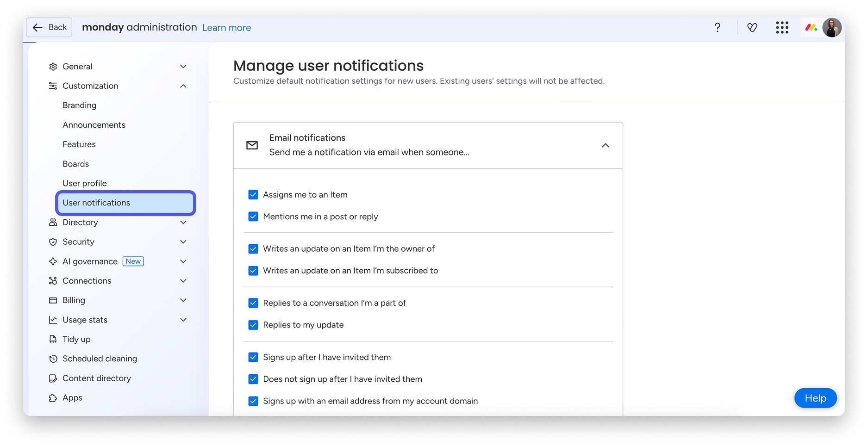Click the Usage stats chart icon
The image size is (868, 446).
(x=53, y=320)
